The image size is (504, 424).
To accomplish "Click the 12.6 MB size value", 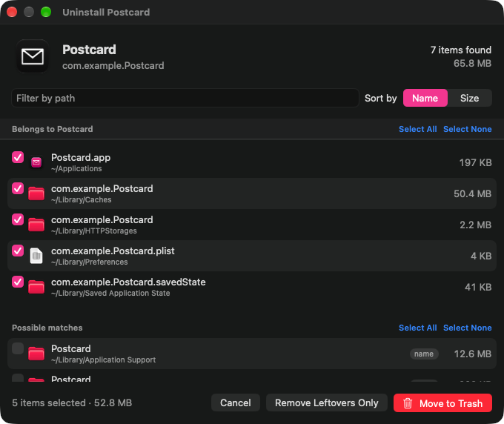I will pyautogui.click(x=473, y=354).
